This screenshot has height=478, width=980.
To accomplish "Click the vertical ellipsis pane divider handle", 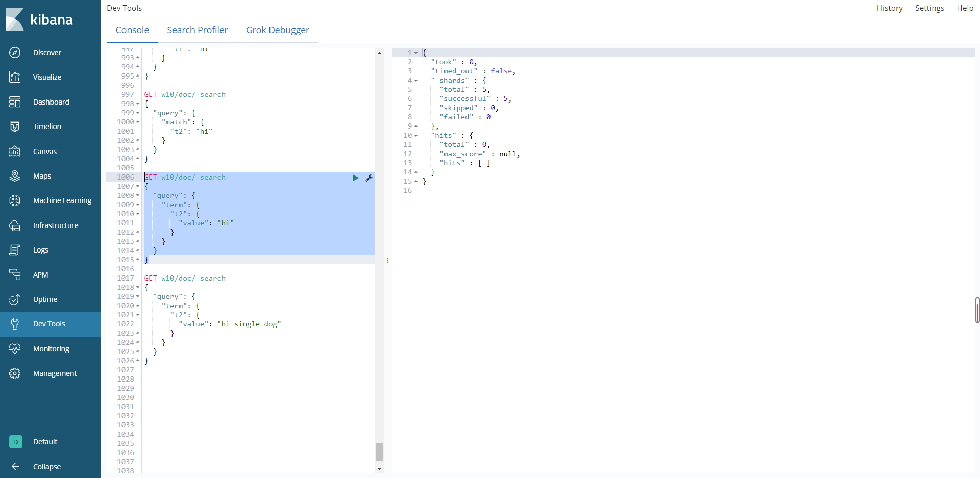I will point(388,261).
